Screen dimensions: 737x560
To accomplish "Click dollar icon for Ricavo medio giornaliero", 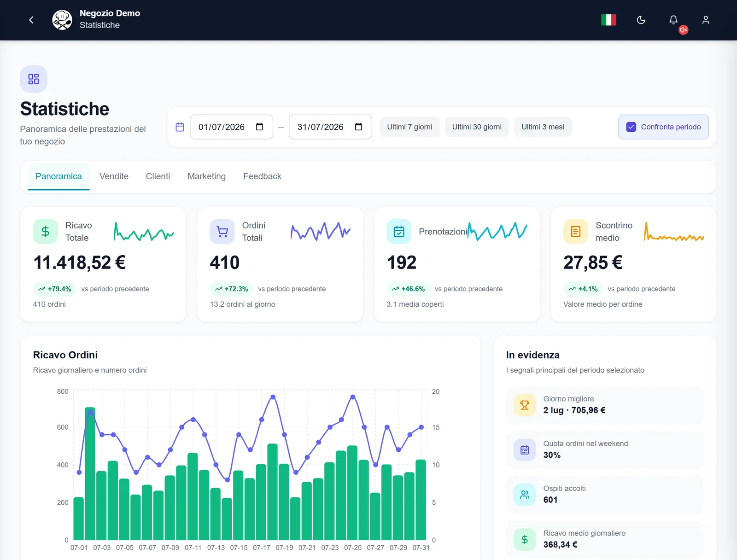I will coord(525,539).
